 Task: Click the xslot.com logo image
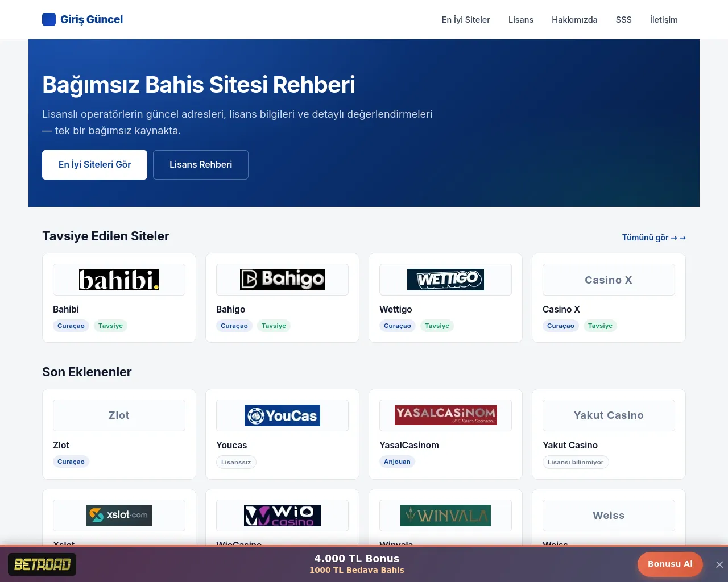(x=119, y=516)
